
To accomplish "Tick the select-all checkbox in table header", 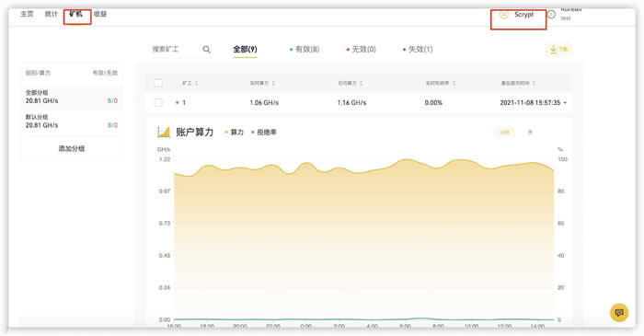I will 158,83.
